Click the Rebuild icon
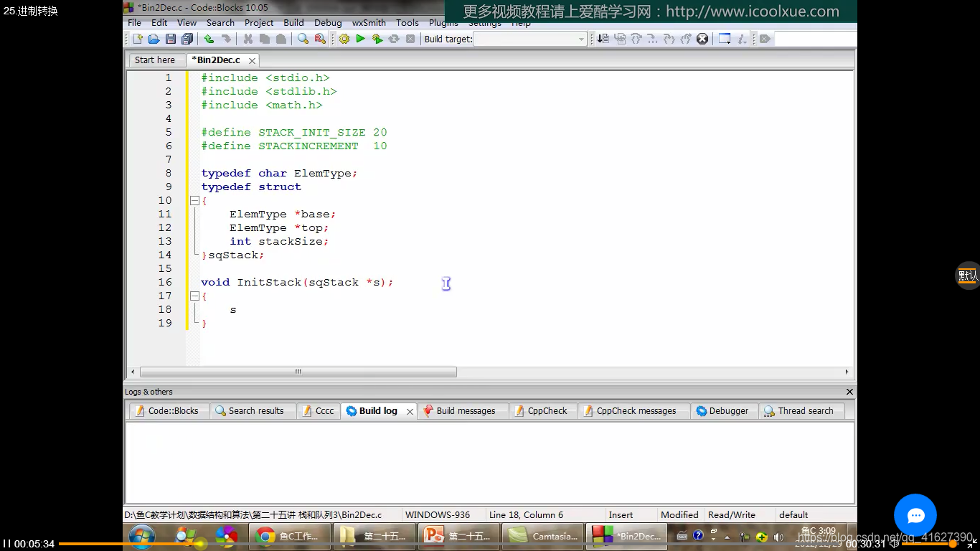Image resolution: width=980 pixels, height=551 pixels. (394, 39)
